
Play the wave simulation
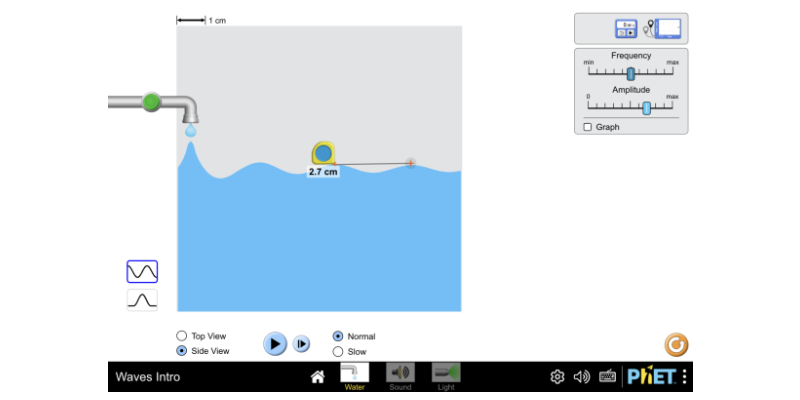pyautogui.click(x=275, y=344)
